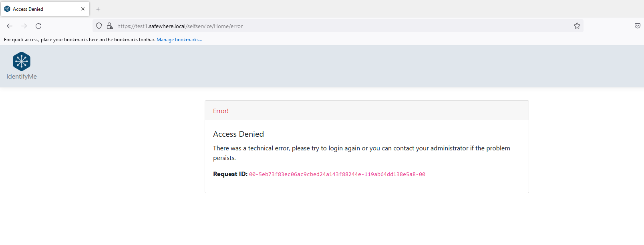The image size is (644, 245).
Task: Click the favicon on the Access Denied tab
Action: pyautogui.click(x=7, y=9)
